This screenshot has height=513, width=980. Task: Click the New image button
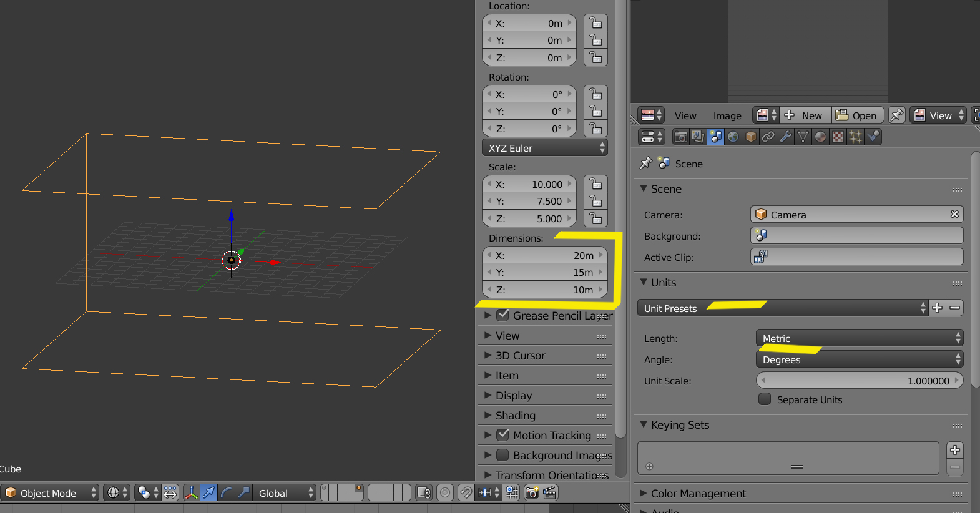(x=805, y=115)
